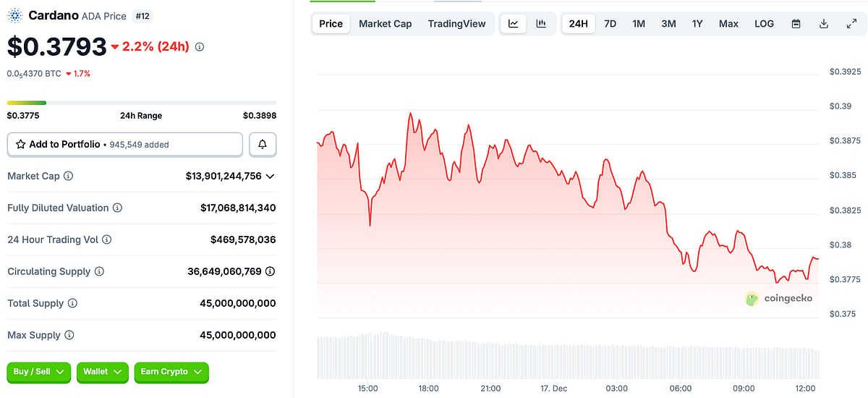Switch to candlestick chart icon
The height and width of the screenshot is (398, 868).
pos(541,24)
